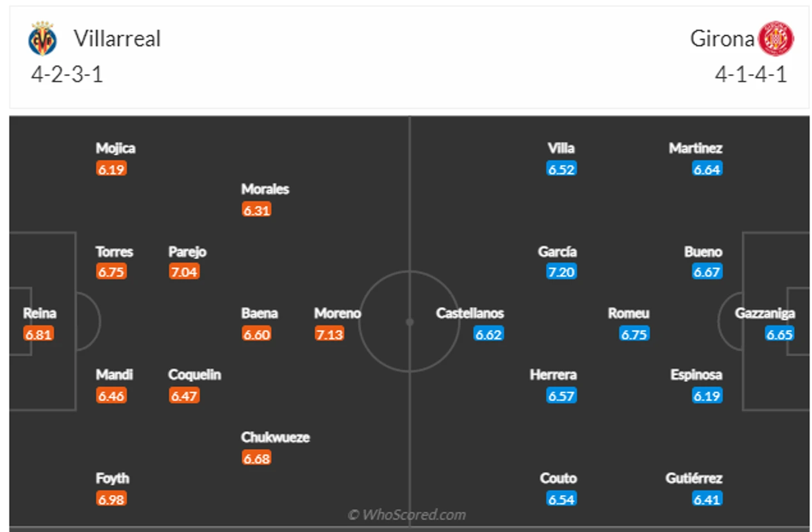Open the Girona team name link
This screenshot has width=812, height=532.
coord(722,38)
